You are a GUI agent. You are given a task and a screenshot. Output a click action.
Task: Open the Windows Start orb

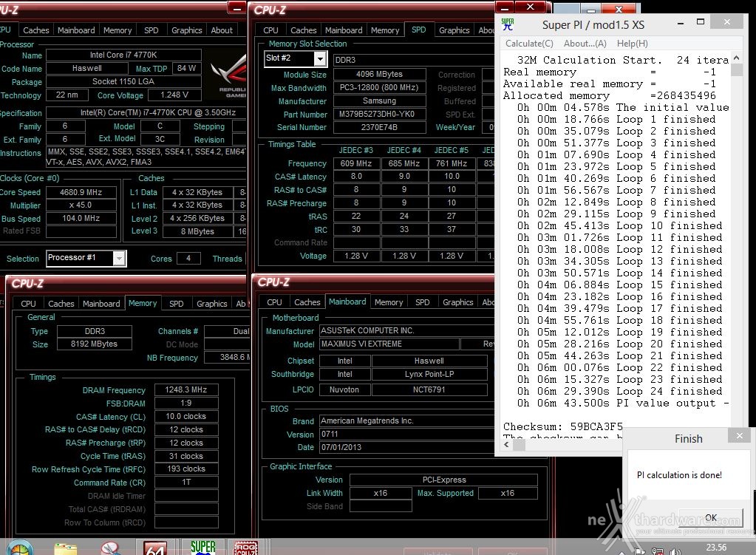coord(19,549)
